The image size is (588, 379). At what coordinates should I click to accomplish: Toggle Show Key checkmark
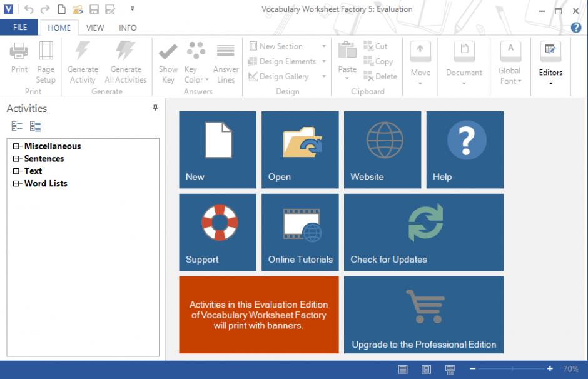pyautogui.click(x=168, y=63)
